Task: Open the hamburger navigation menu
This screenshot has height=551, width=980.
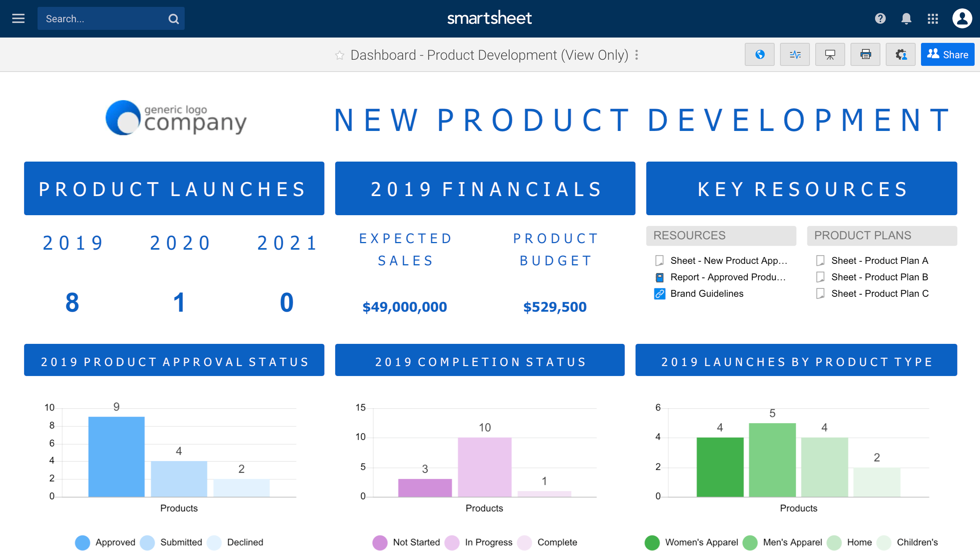Action: pos(18,18)
